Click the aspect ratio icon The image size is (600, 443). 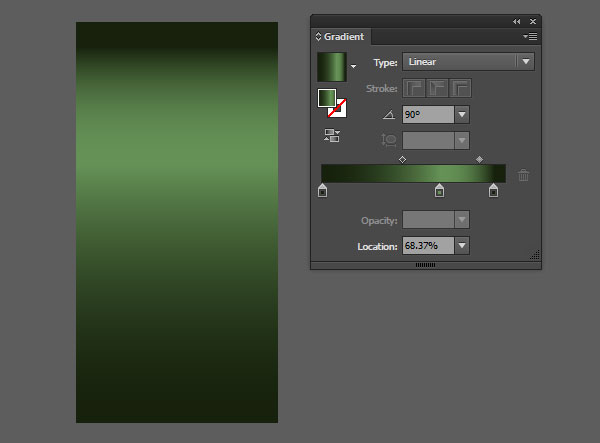tap(388, 140)
